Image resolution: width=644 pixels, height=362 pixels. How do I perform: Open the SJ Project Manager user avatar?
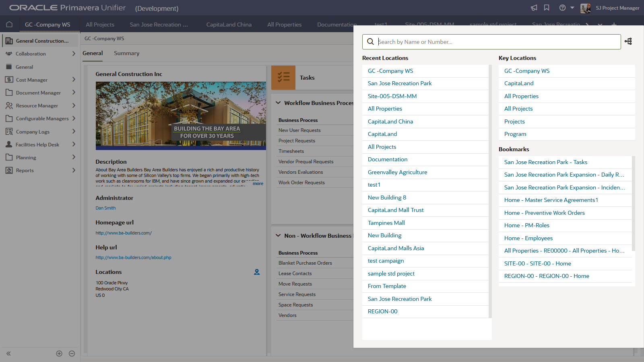click(585, 8)
